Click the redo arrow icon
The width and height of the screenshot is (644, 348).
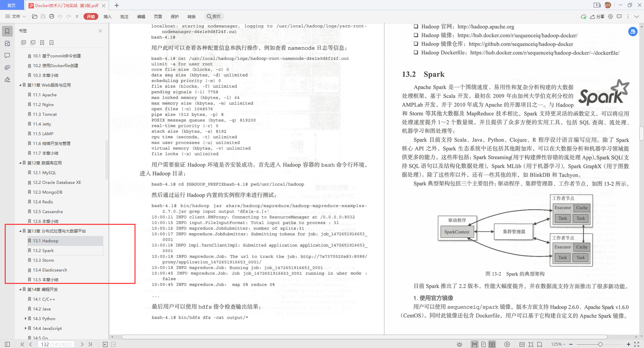click(x=68, y=16)
